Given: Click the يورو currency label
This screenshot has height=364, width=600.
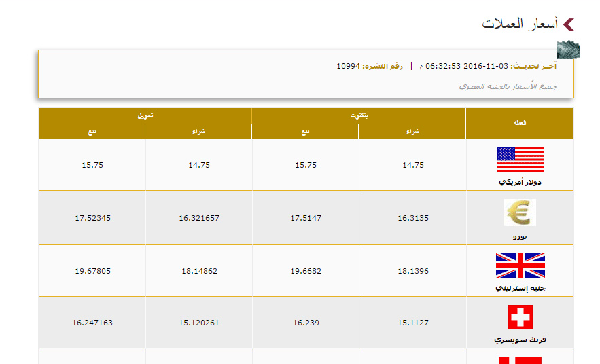Looking at the screenshot, I should point(520,237).
